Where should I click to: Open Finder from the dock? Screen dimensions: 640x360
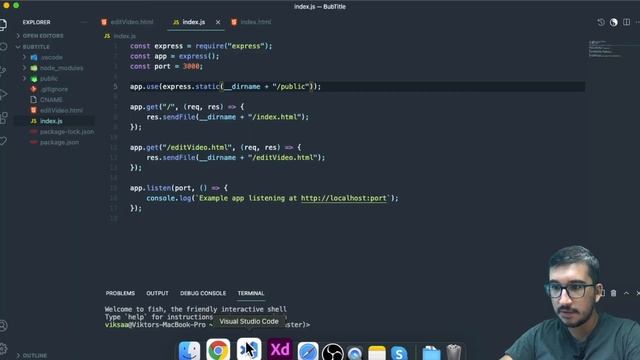189,351
